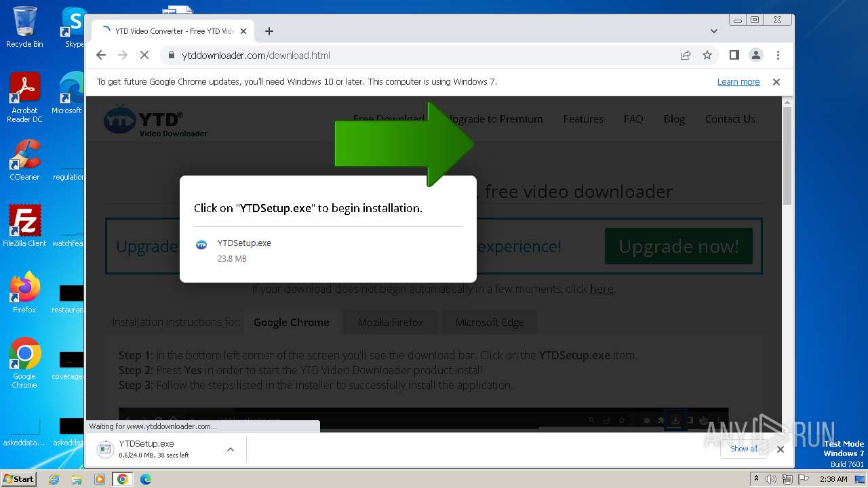Open Microsoft Edge from taskbar
This screenshot has width=868, height=488.
click(146, 479)
